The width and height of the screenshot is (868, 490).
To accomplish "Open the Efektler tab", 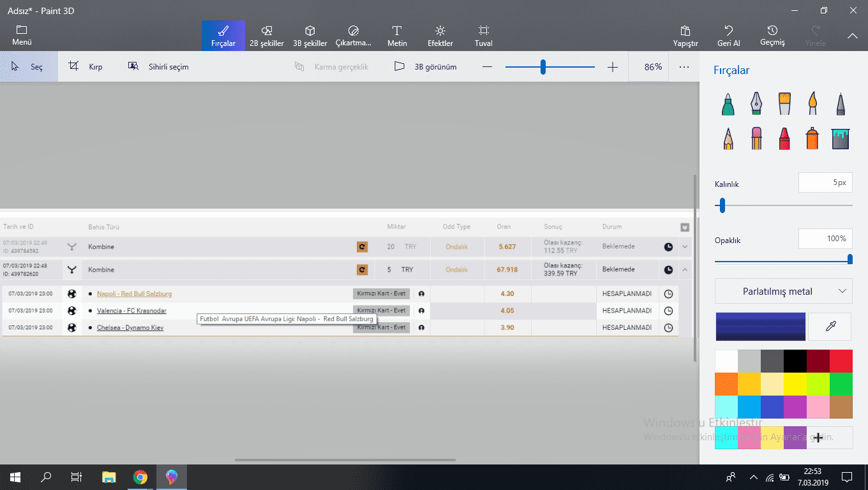I will pyautogui.click(x=440, y=36).
